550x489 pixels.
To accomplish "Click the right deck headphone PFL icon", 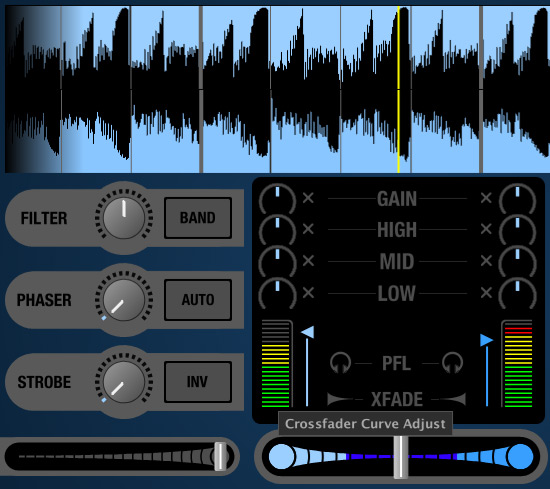I will click(x=452, y=363).
